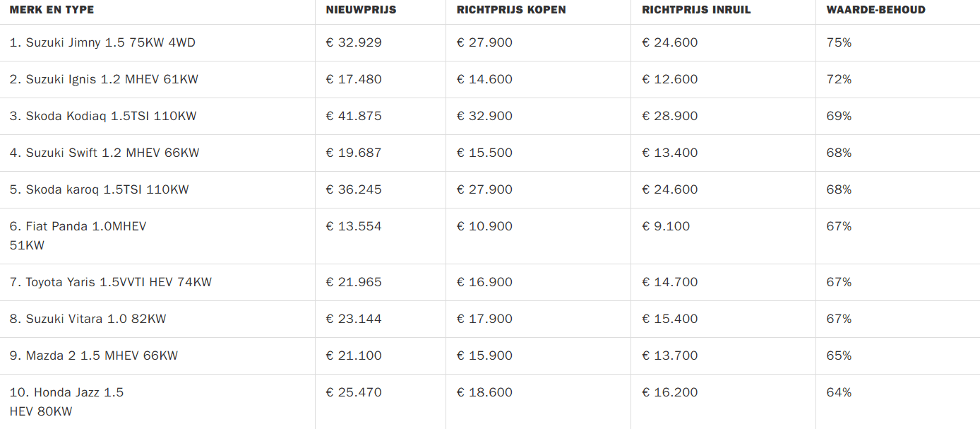Click the 64% value retention cell

tap(839, 392)
